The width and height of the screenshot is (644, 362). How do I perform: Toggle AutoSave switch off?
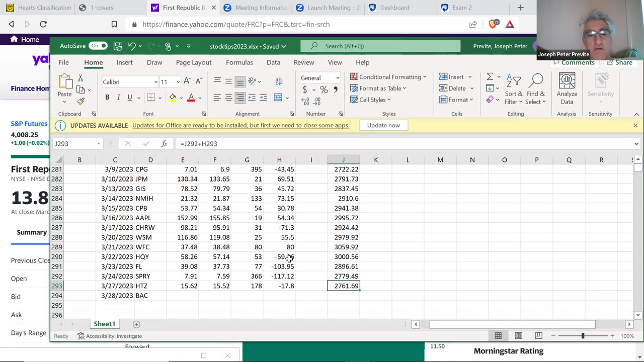tap(98, 46)
